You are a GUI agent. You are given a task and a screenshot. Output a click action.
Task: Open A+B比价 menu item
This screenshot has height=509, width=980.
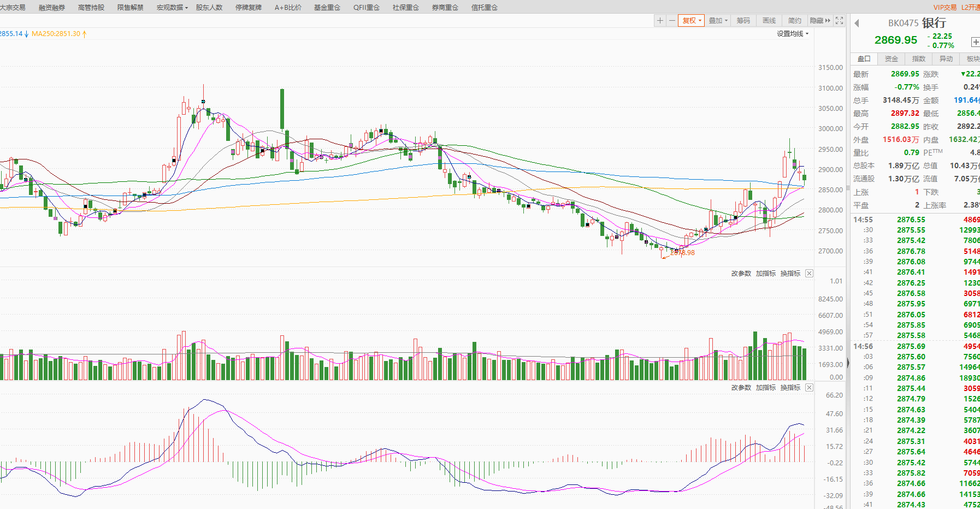[x=288, y=8]
